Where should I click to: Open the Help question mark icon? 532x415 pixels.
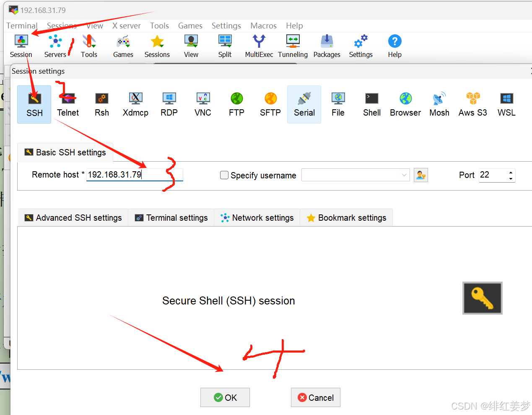point(395,46)
